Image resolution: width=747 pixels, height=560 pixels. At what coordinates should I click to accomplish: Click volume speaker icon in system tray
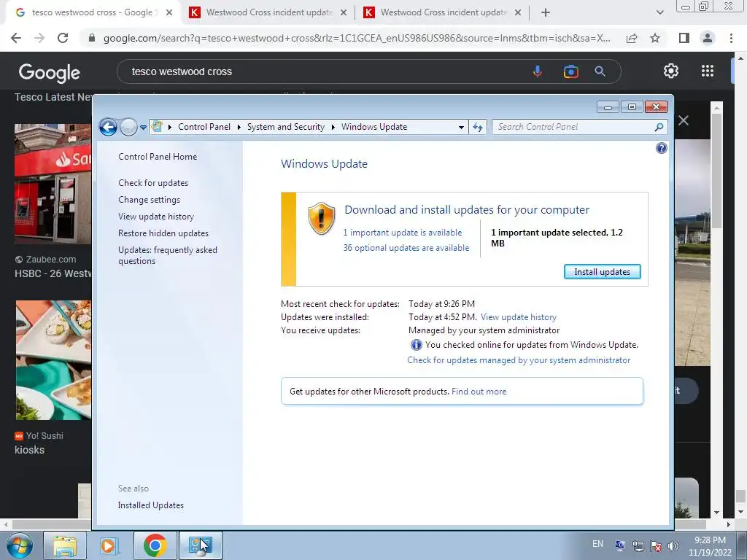pyautogui.click(x=673, y=546)
